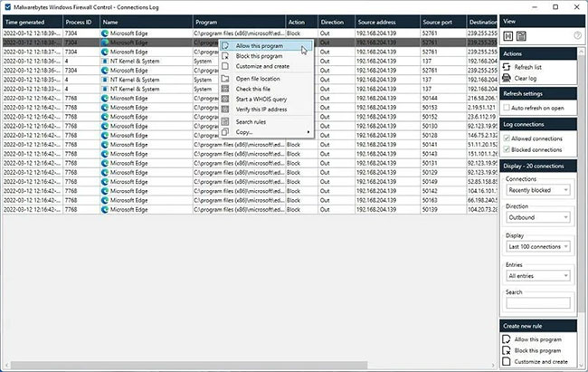Sort by Destination column header

482,22
